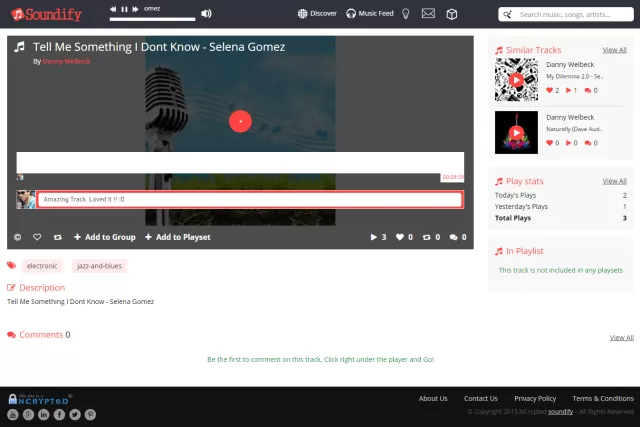Click the soundify link in copyright text

tap(560, 411)
